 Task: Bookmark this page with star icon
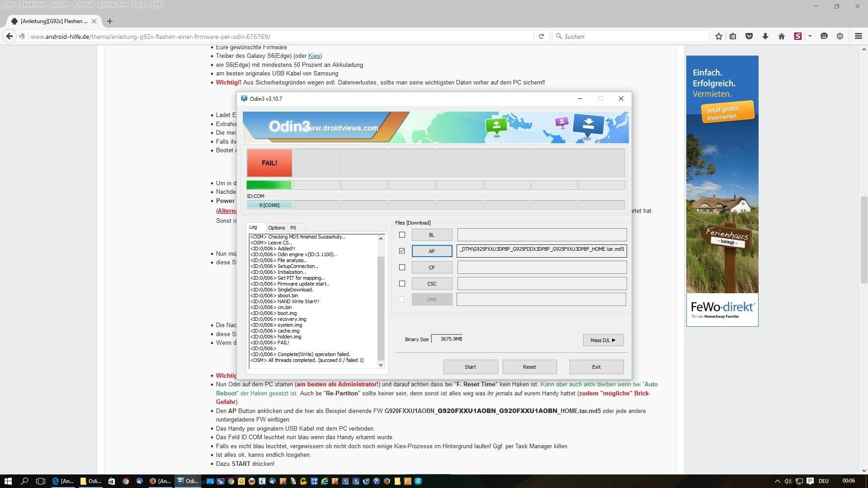[x=719, y=36]
